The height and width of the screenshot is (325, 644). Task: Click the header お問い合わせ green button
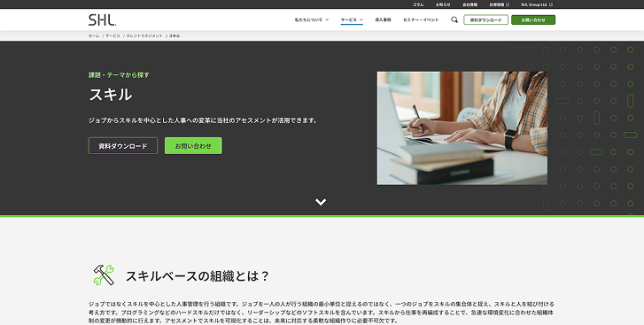pos(533,19)
